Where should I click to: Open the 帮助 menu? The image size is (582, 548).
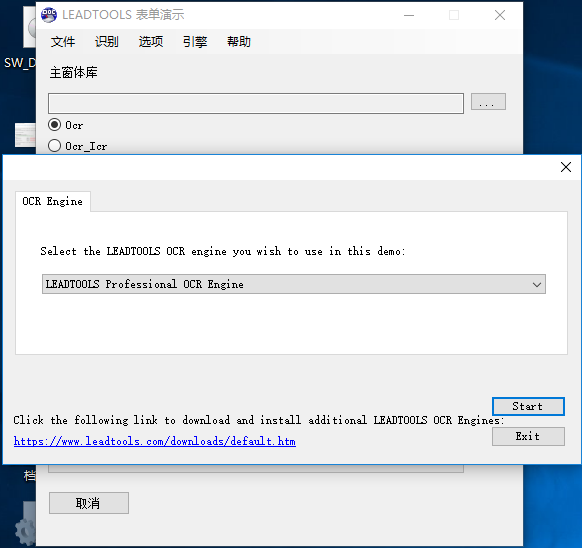[239, 42]
